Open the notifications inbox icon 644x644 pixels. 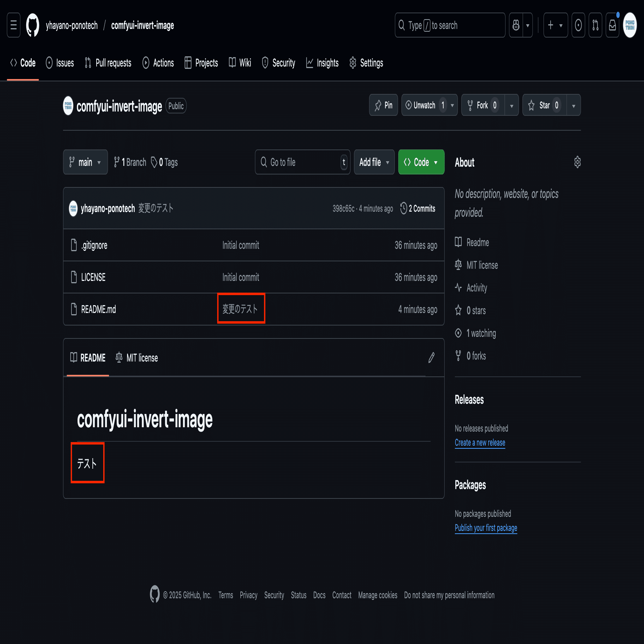(613, 25)
